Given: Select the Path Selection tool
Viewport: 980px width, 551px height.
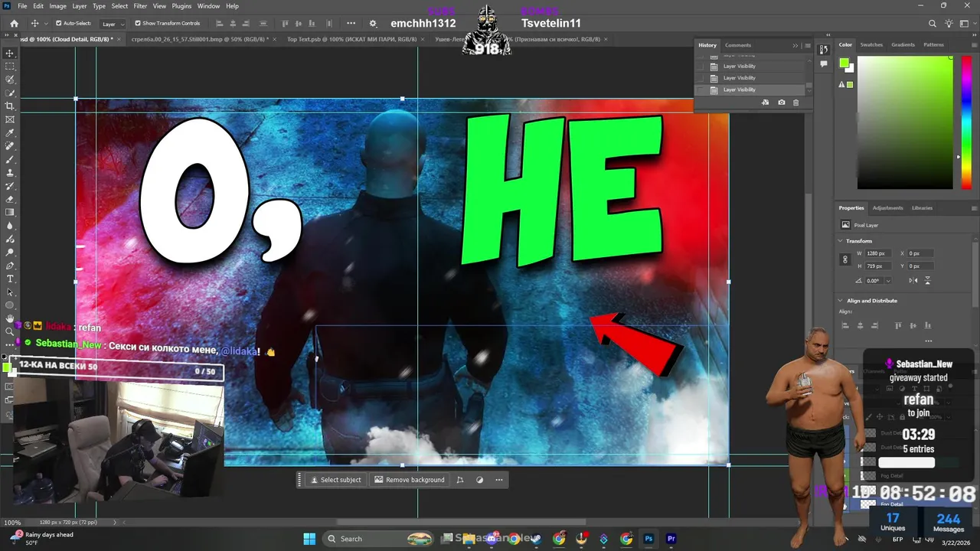Looking at the screenshot, I should (x=10, y=292).
